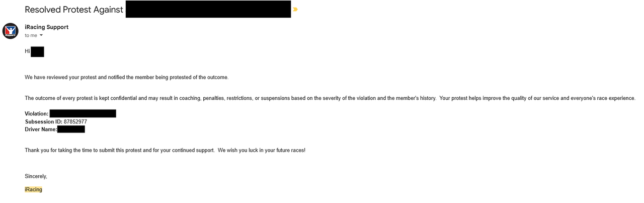Click the "Violation:" bold label
Screen dimensions: 644x203
pyautogui.click(x=37, y=114)
